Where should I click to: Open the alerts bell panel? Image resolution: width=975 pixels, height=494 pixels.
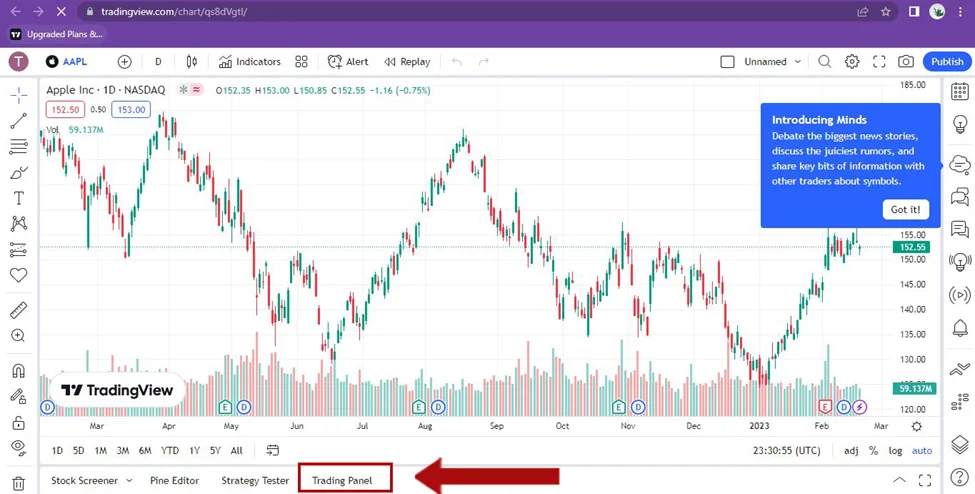point(960,327)
